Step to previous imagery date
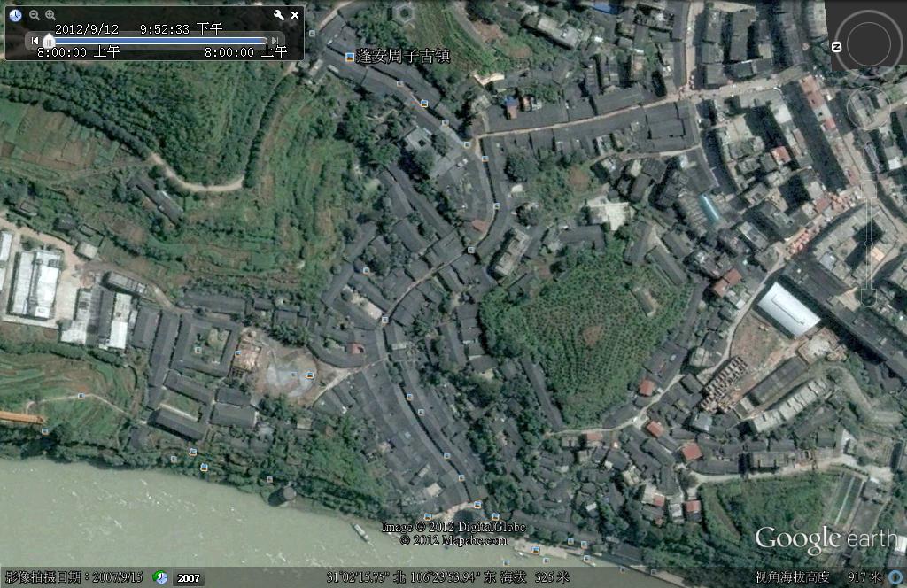The image size is (907, 588). coord(35,40)
